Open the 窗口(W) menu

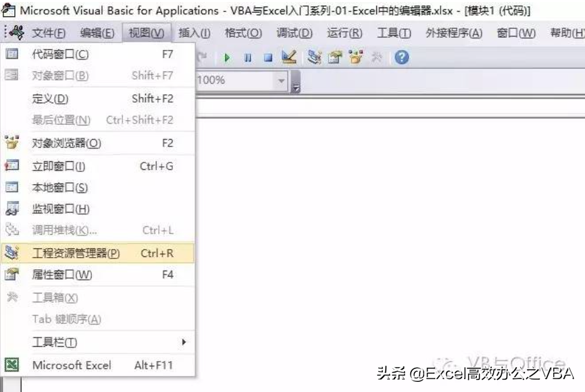516,33
